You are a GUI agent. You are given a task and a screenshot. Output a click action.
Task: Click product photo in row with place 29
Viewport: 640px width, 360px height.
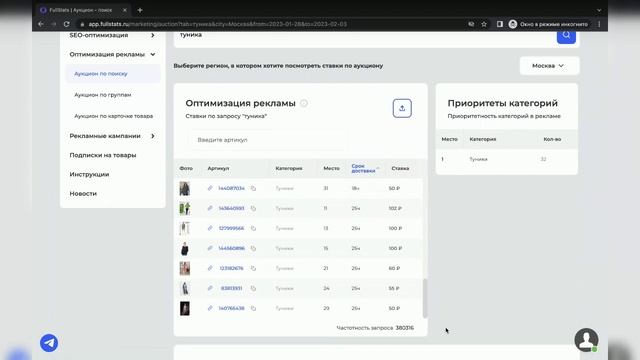185,308
